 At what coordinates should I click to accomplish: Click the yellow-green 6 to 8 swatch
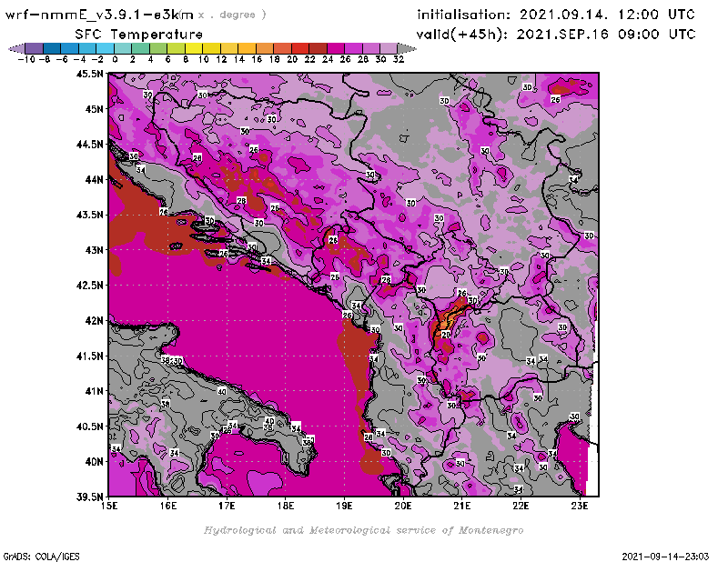(x=176, y=48)
